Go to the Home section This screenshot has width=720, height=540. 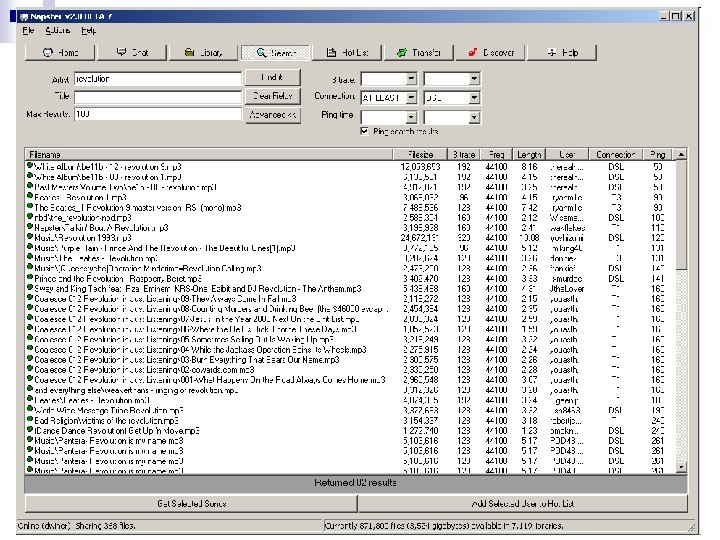click(60, 53)
